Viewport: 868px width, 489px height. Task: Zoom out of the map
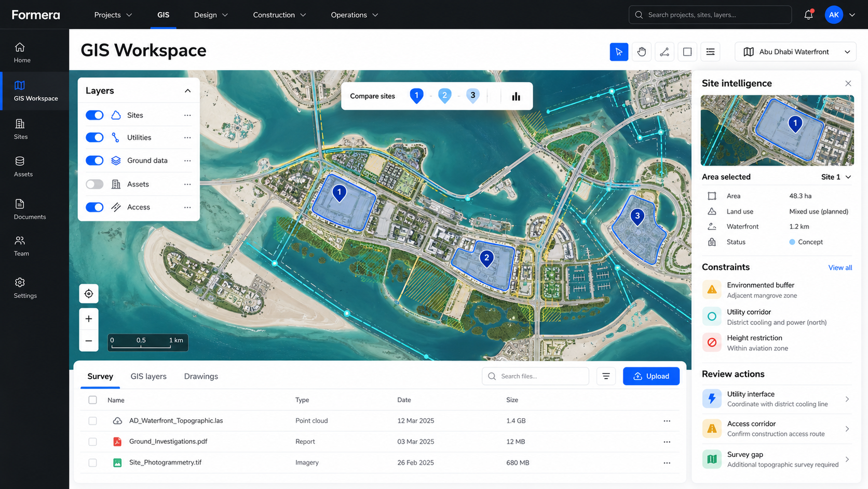(x=89, y=341)
